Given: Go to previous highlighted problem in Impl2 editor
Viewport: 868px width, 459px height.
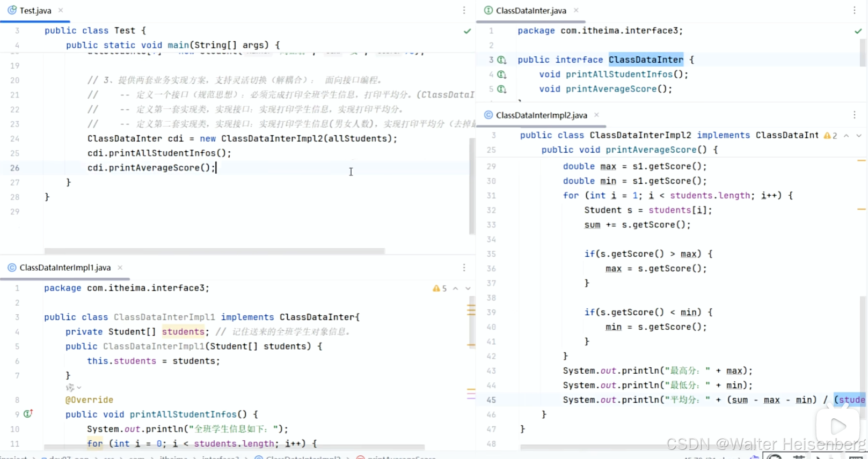Looking at the screenshot, I should pos(847,136).
